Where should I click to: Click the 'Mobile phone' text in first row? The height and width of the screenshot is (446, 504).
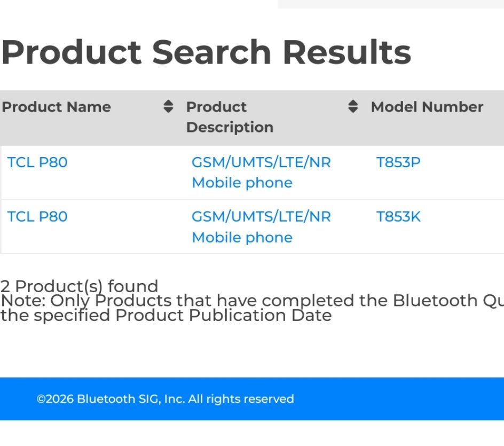tap(242, 183)
